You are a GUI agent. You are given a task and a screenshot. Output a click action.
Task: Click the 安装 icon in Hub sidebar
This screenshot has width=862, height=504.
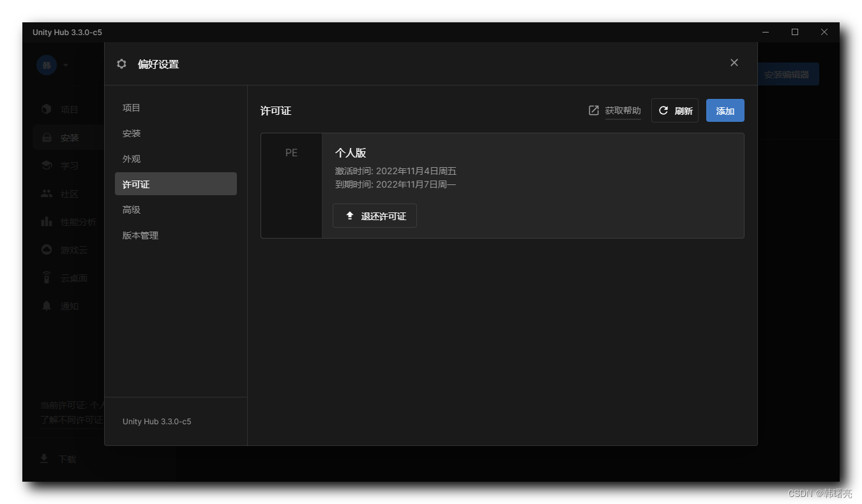coord(47,137)
